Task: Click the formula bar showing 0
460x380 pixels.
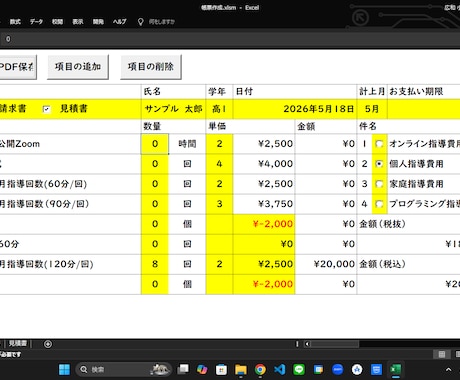Action: [230, 39]
